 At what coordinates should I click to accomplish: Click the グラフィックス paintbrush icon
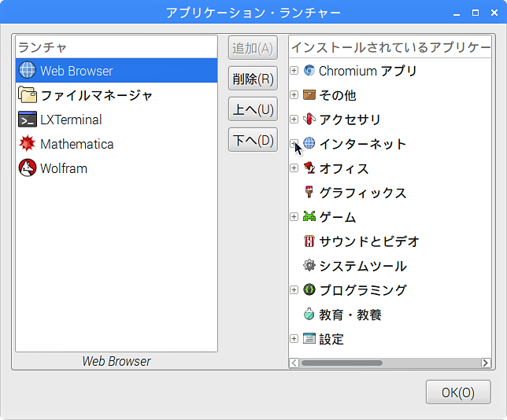point(309,192)
